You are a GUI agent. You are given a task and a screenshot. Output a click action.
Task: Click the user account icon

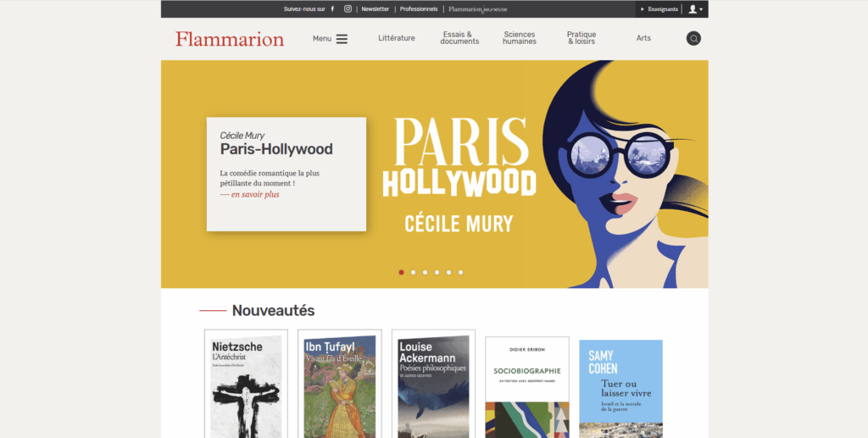pos(693,8)
